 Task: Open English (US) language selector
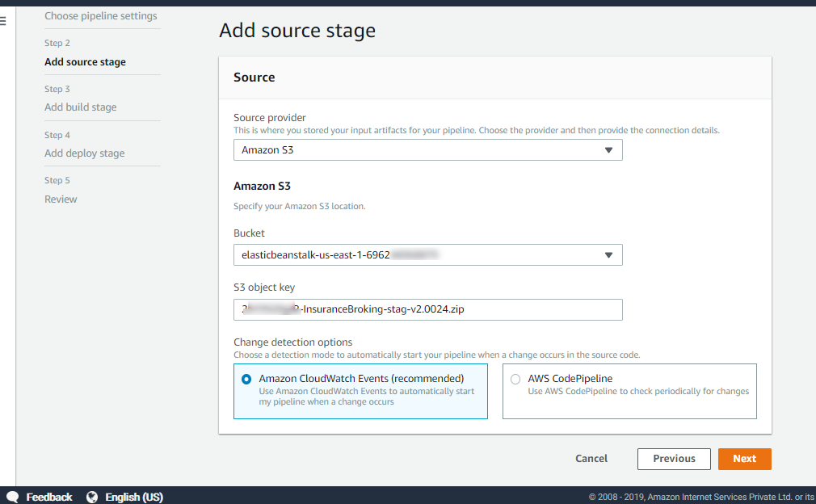134,497
